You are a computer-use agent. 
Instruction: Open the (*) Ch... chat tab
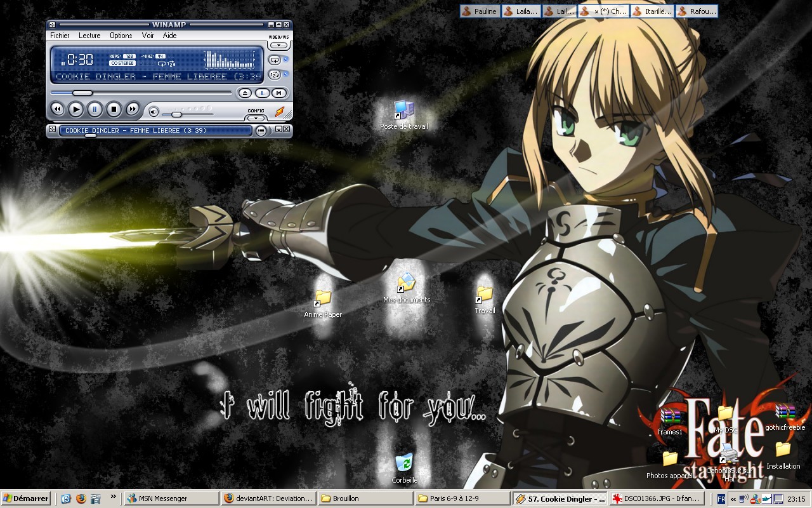(x=603, y=11)
